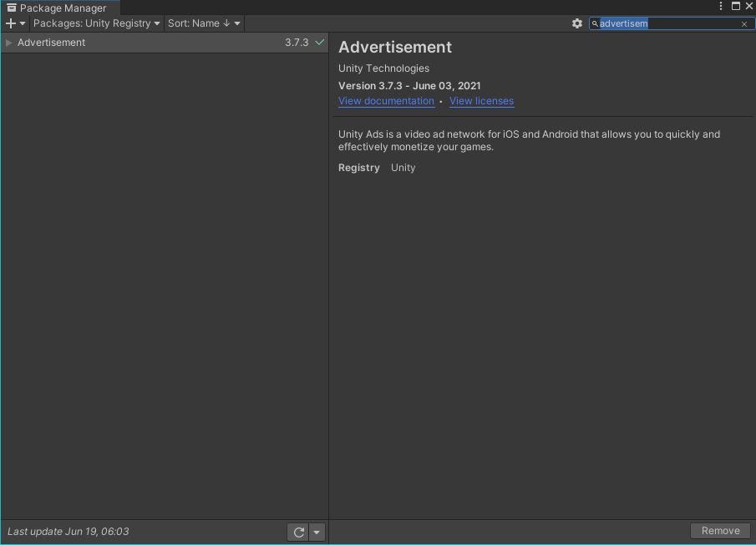Image resolution: width=756 pixels, height=545 pixels.
Task: Click the dropdown arrow beside plus icon
Action: coord(23,23)
